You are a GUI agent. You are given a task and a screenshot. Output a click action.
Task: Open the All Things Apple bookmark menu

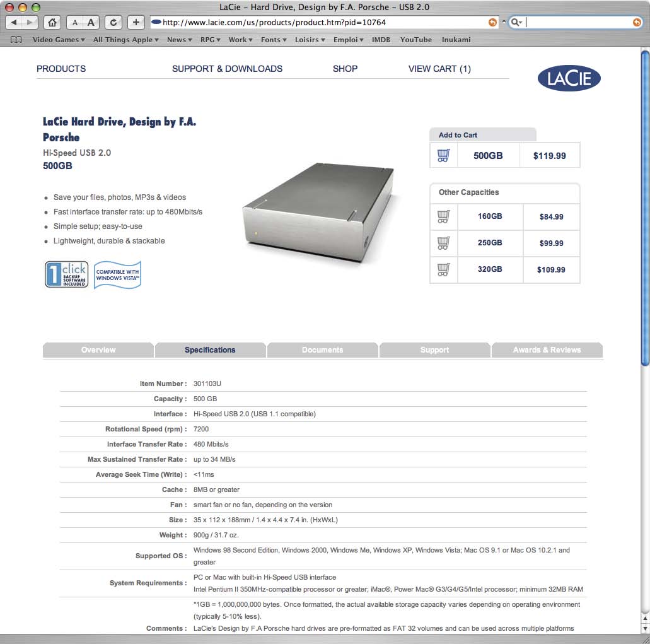(125, 40)
